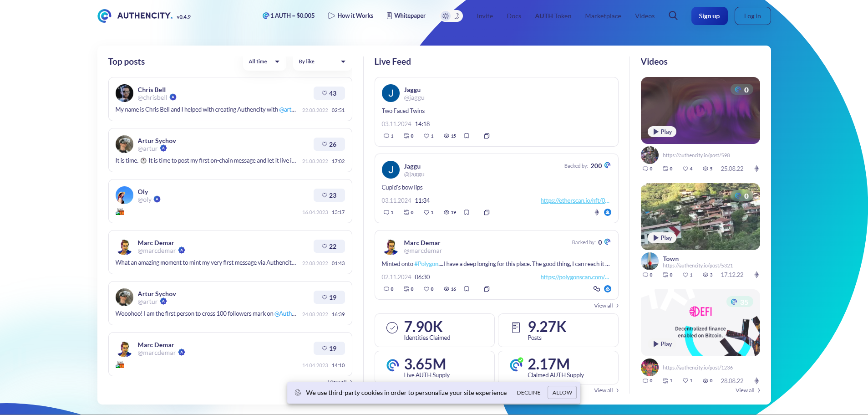Click Ethereum icon on 25.08.22 video
Screen dimensions: 868x415
(756, 169)
